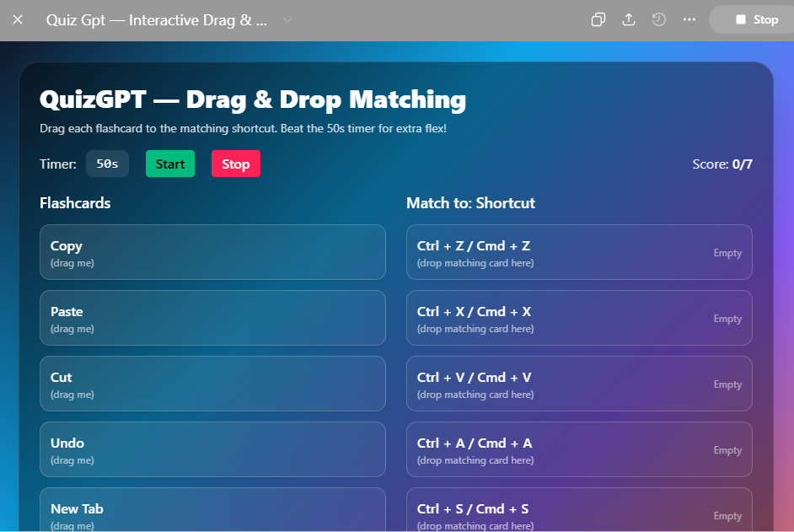The image size is (794, 532).
Task: Click the QuizGPT Drag & Drop Matching title
Action: (253, 99)
